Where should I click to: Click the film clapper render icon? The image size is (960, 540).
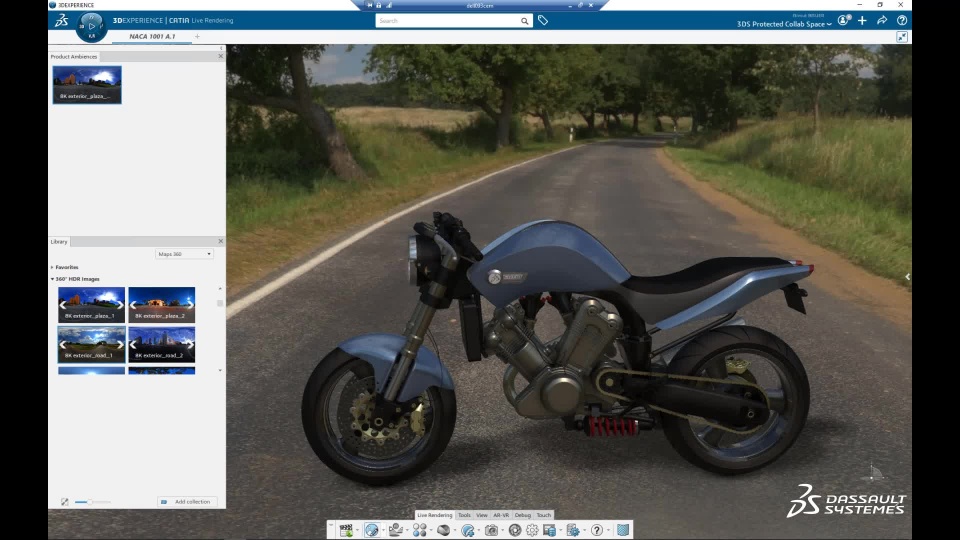346,530
